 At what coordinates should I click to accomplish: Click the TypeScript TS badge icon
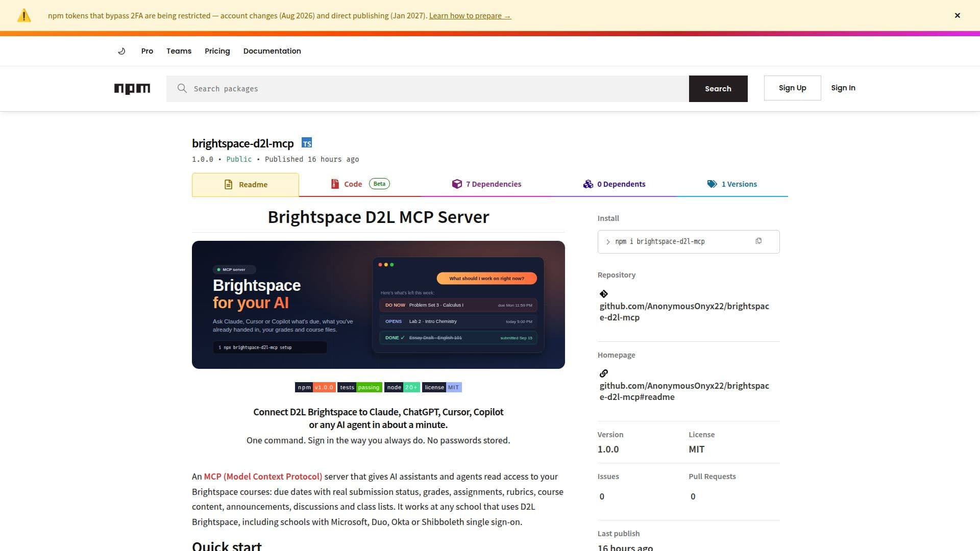point(307,143)
